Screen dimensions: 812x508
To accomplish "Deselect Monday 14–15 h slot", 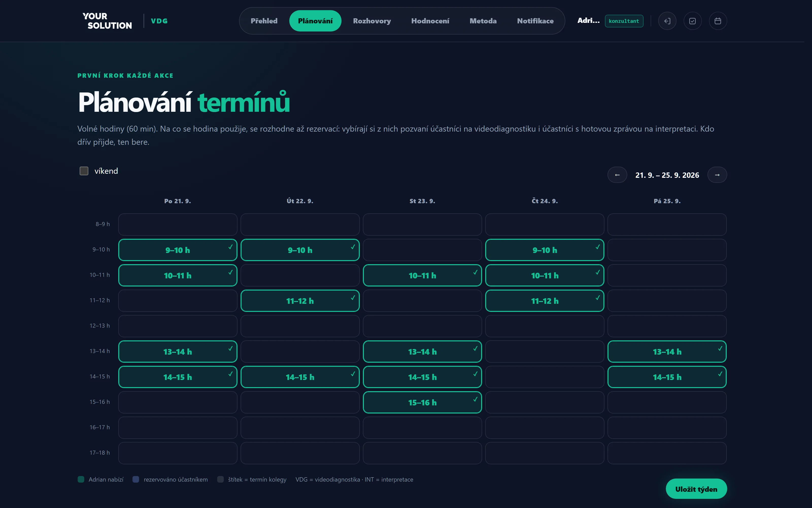I will tap(178, 377).
